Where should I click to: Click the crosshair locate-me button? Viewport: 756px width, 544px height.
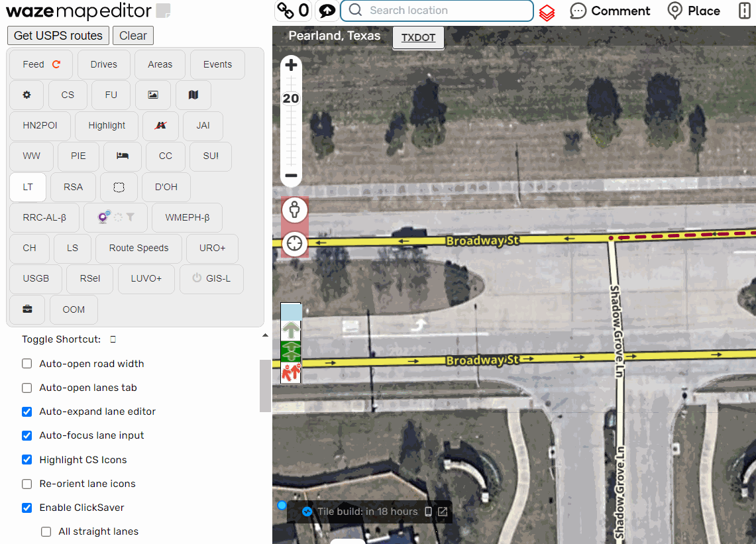coord(295,244)
